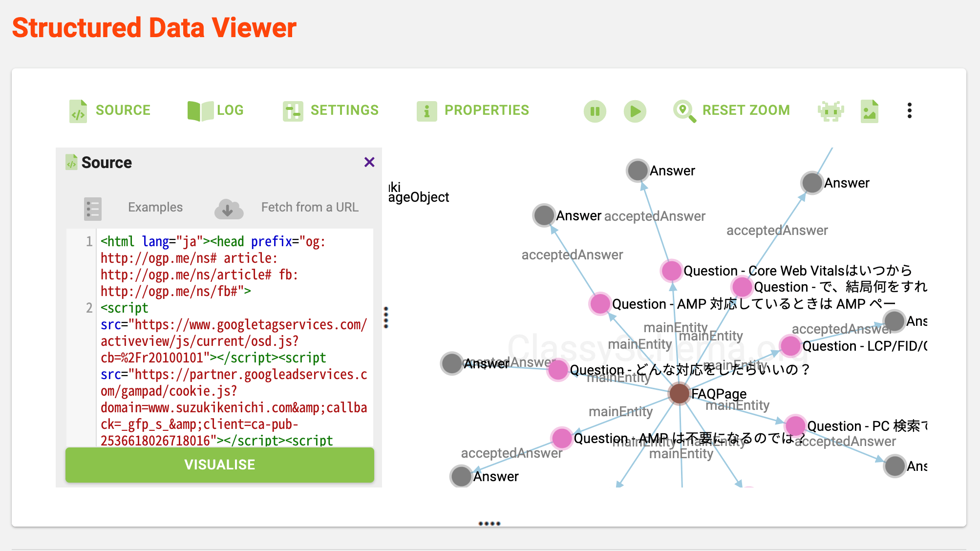The height and width of the screenshot is (551, 980).
Task: Export graph as image icon
Action: tap(870, 111)
